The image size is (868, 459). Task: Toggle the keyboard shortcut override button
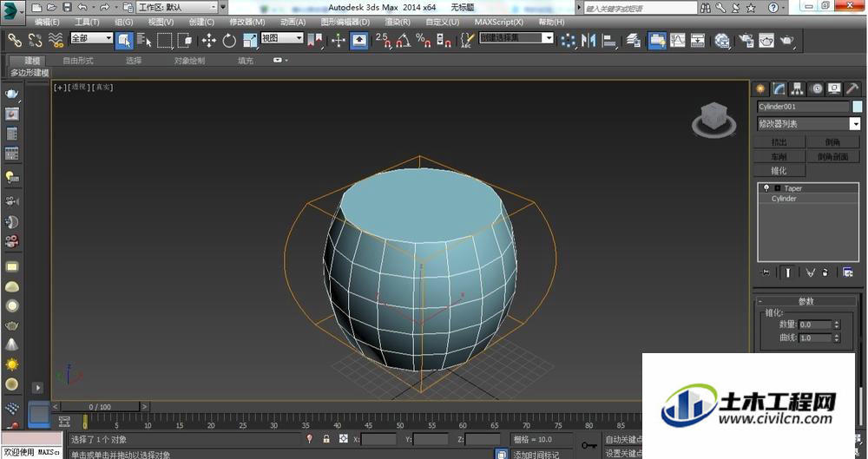[x=359, y=41]
